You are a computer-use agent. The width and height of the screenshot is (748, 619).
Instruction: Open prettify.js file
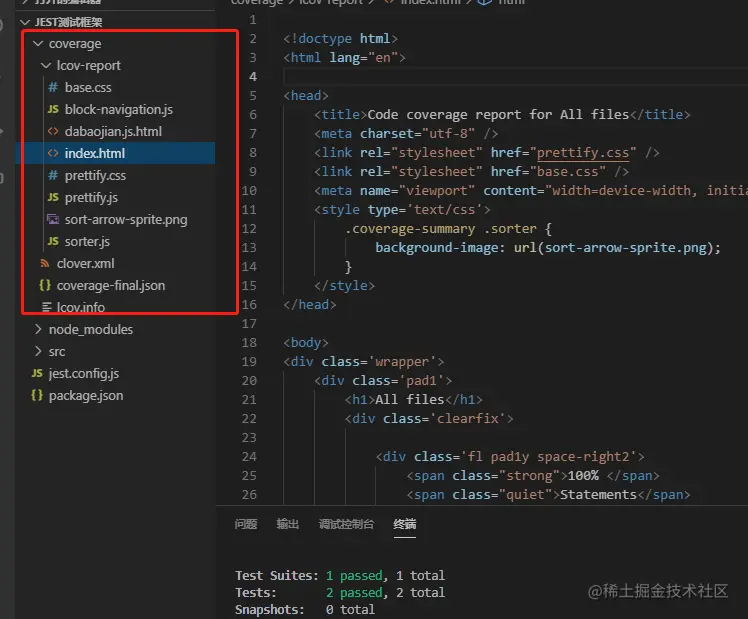91,197
